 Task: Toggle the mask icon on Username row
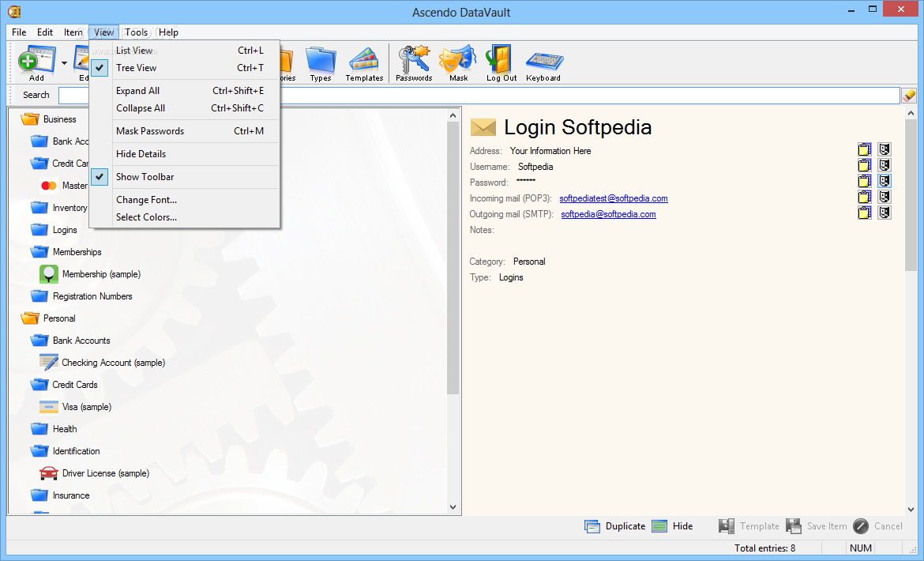click(884, 166)
